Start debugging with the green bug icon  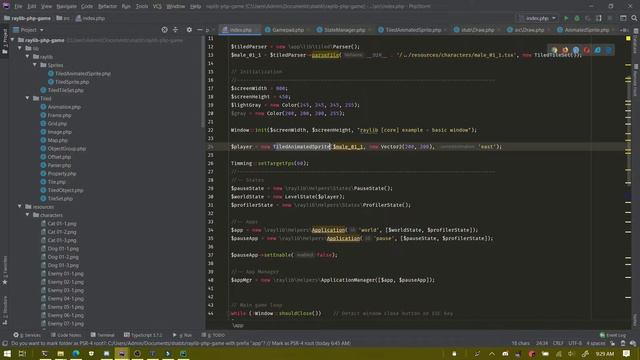tap(577, 18)
